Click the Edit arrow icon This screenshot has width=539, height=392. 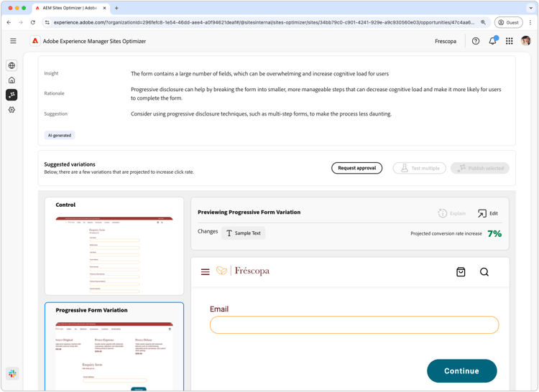(482, 213)
